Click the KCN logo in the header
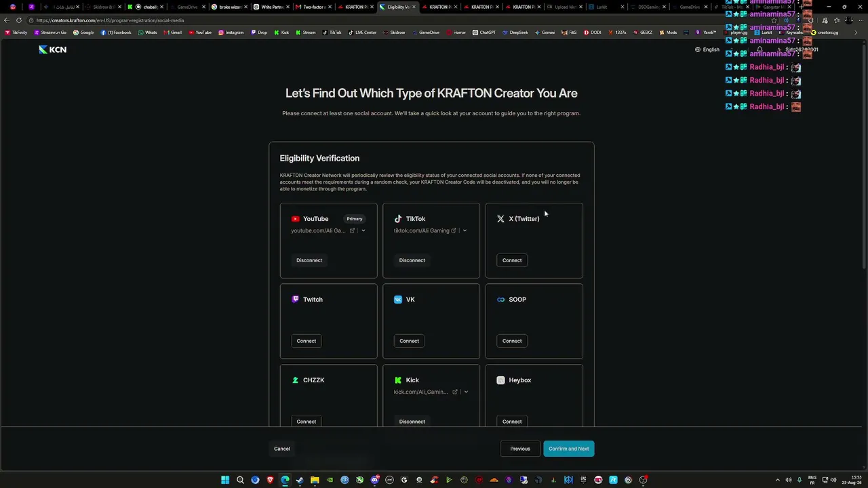Screen dimensions: 868x488 tap(52, 49)
